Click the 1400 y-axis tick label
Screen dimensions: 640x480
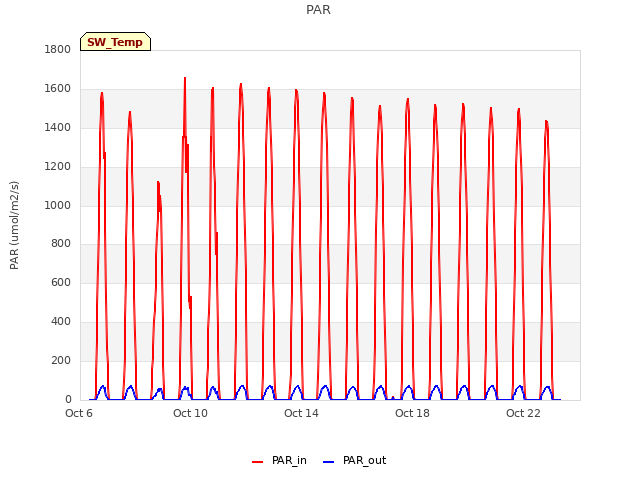point(58,128)
